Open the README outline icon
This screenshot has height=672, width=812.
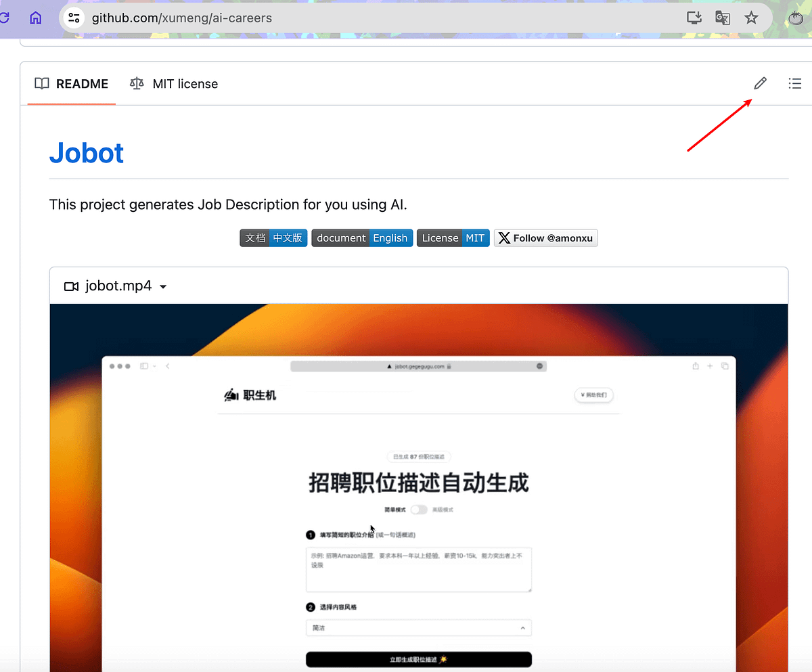(x=794, y=83)
